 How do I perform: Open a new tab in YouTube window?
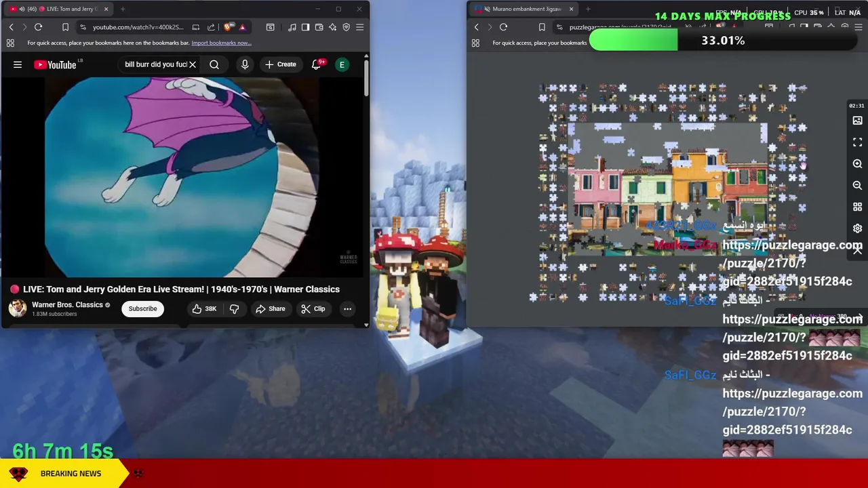point(123,9)
